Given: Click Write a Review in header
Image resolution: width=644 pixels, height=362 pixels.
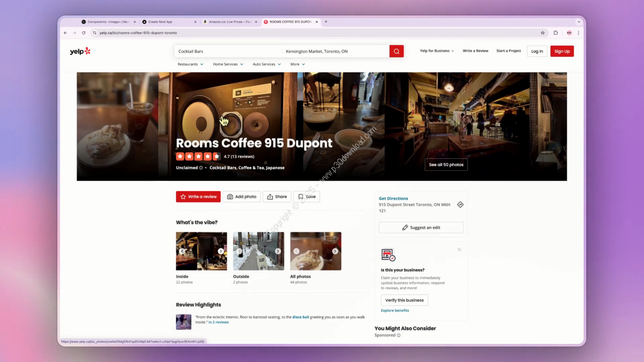Looking at the screenshot, I should point(475,51).
